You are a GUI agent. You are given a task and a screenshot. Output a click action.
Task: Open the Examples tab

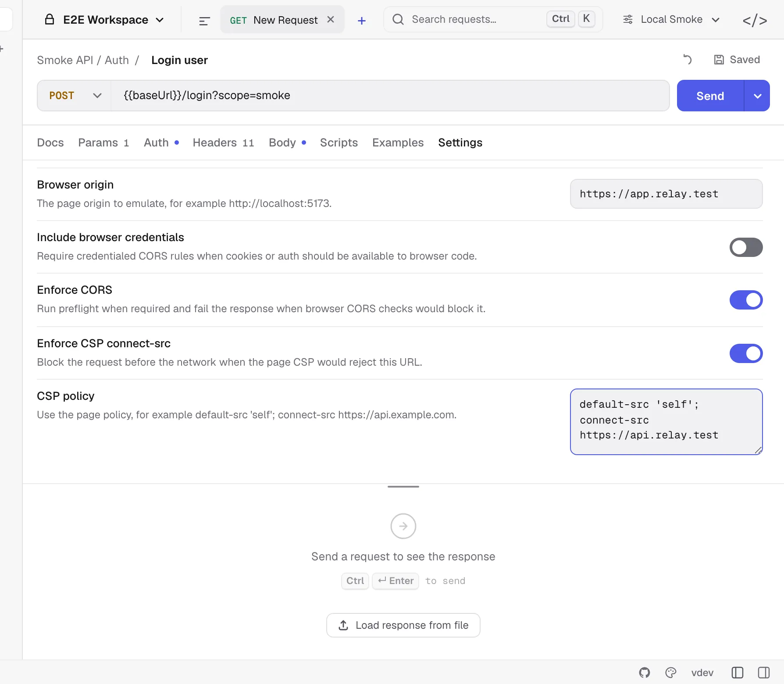(398, 142)
